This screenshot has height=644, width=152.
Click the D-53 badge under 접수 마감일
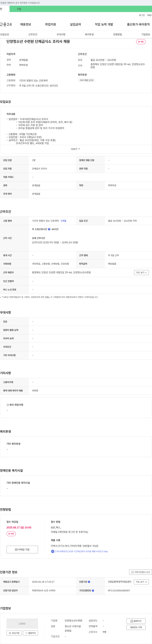coord(11,534)
